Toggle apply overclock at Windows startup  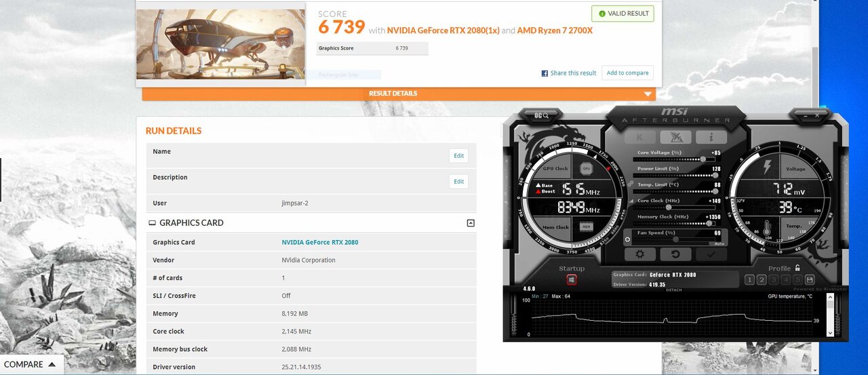click(572, 279)
